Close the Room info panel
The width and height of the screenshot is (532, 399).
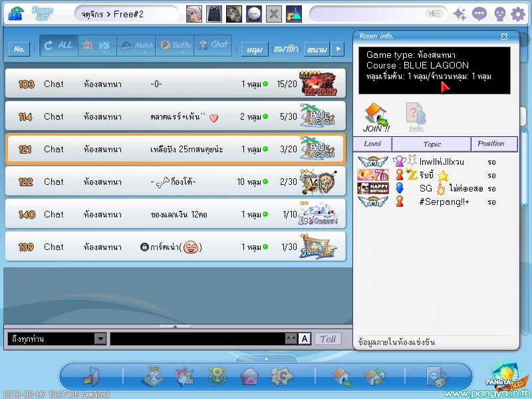coord(504,37)
